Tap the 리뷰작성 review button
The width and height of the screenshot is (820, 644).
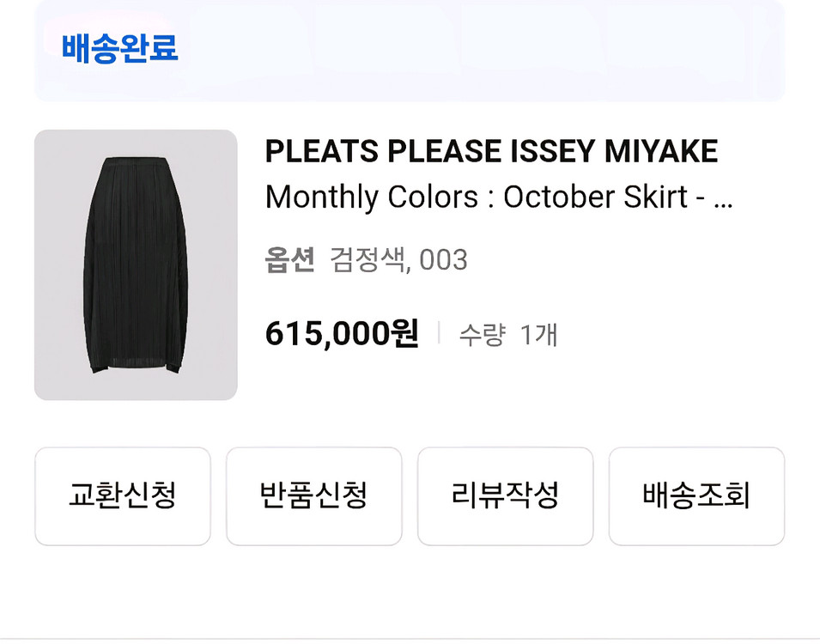click(505, 497)
